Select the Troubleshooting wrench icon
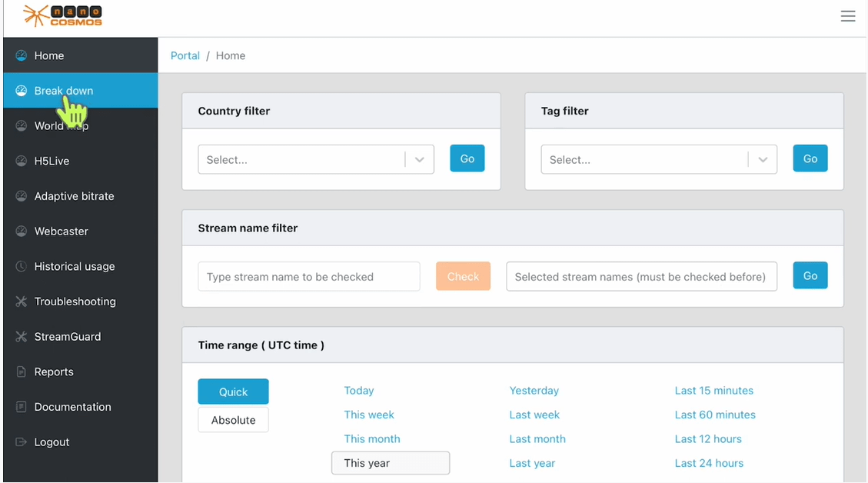The image size is (868, 483). [21, 301]
